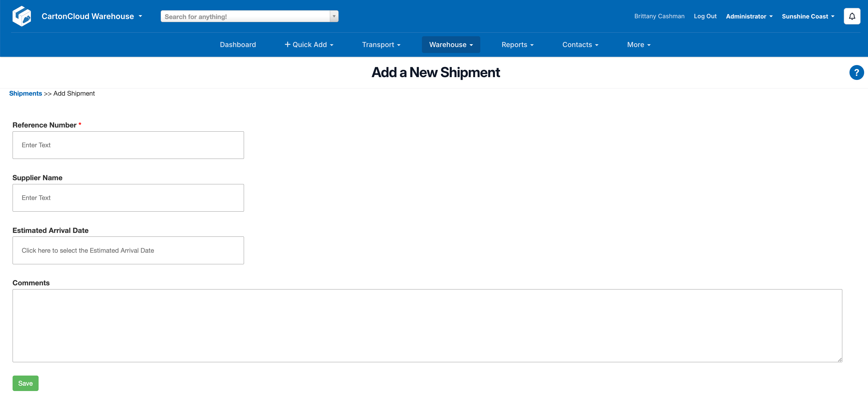Click the Estimated Arrival Date field
This screenshot has width=868, height=400.
pyautogui.click(x=128, y=250)
